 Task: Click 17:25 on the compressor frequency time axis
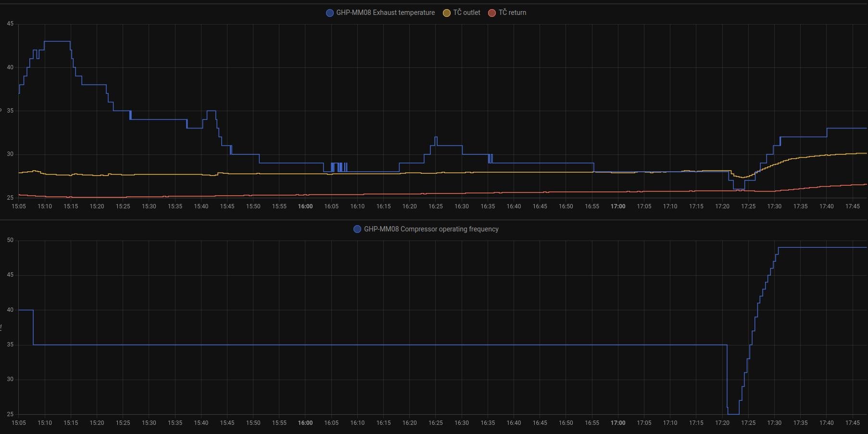(748, 423)
